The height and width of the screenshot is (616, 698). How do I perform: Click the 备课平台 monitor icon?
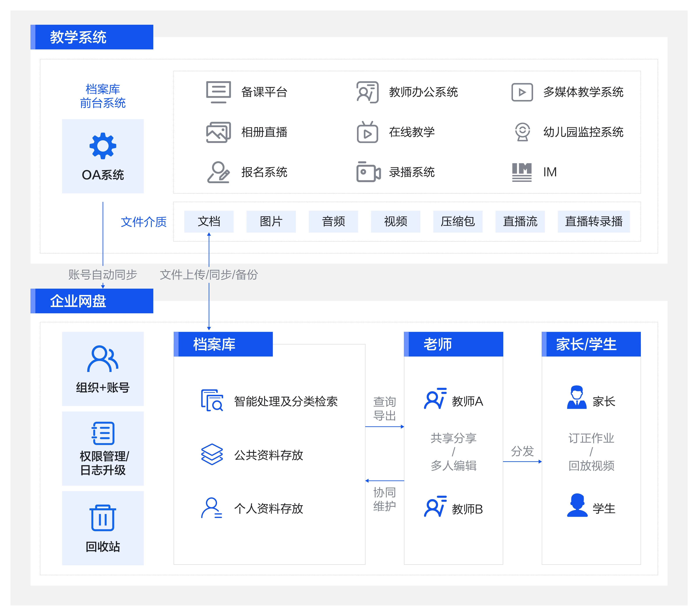click(x=219, y=92)
